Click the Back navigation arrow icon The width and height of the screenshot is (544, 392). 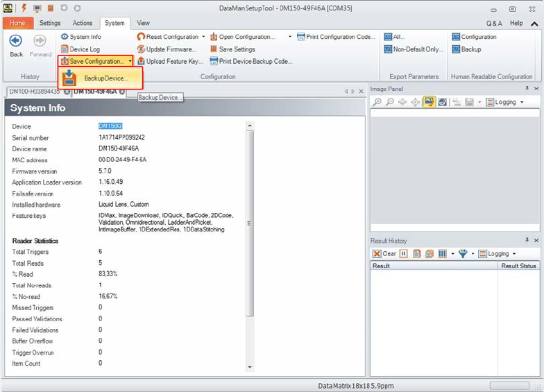tap(15, 41)
